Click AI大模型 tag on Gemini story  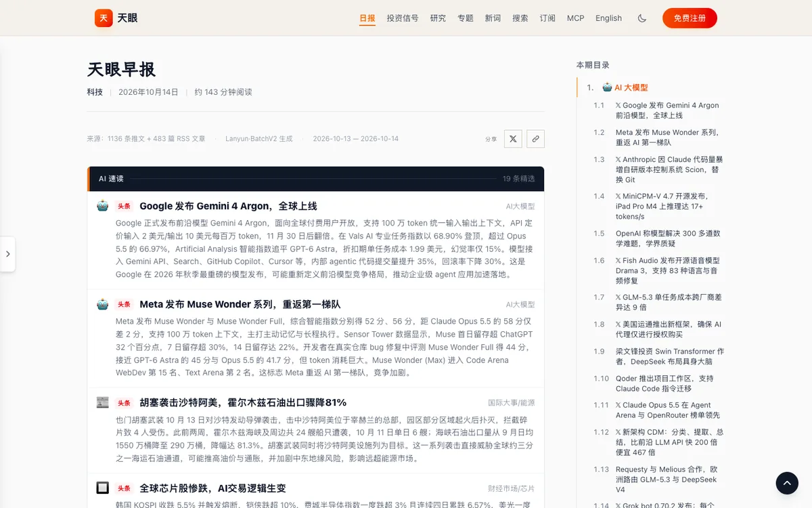click(520, 207)
